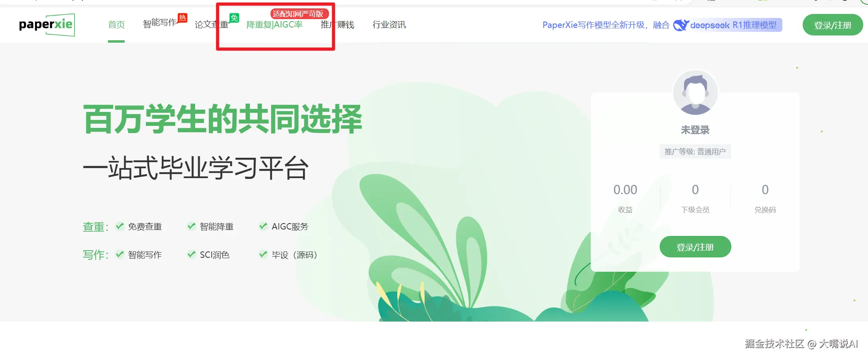Screen dimensions: 868x359
Task: Click the checkmark icon beside 智能降重
Action: point(191,226)
